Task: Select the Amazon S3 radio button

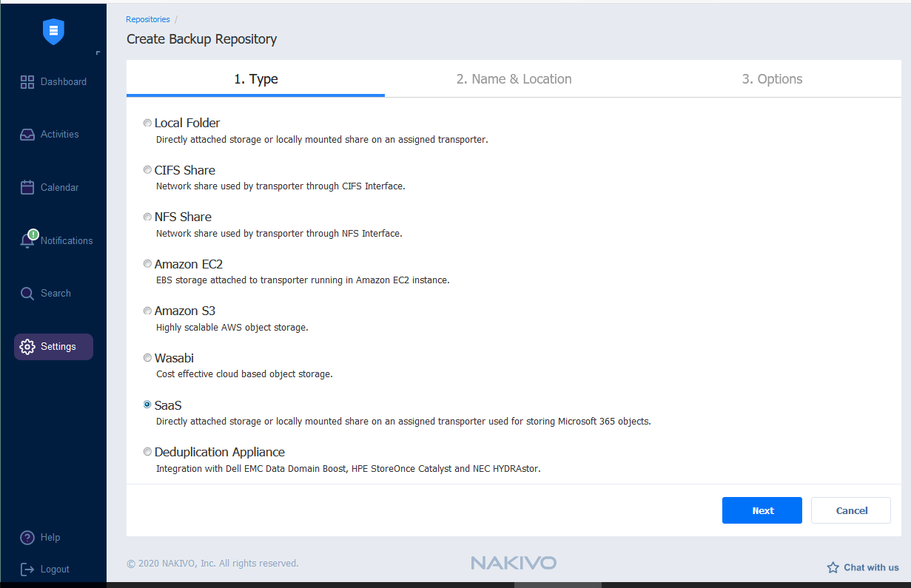Action: pyautogui.click(x=147, y=311)
